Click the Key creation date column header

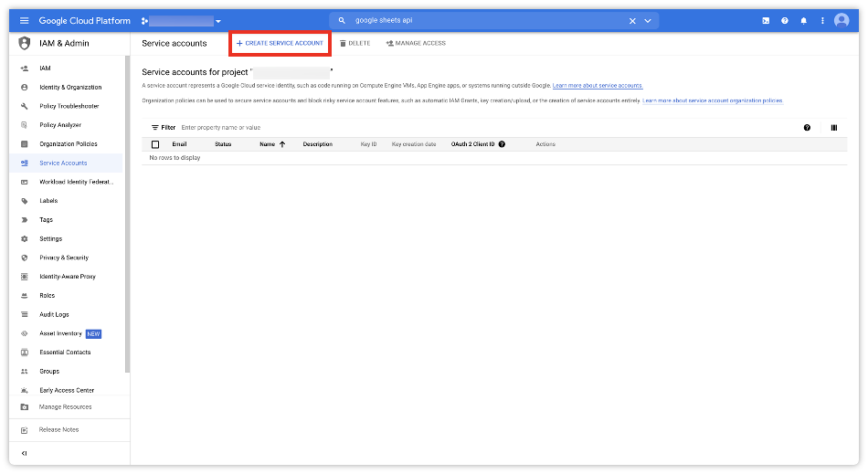point(414,144)
